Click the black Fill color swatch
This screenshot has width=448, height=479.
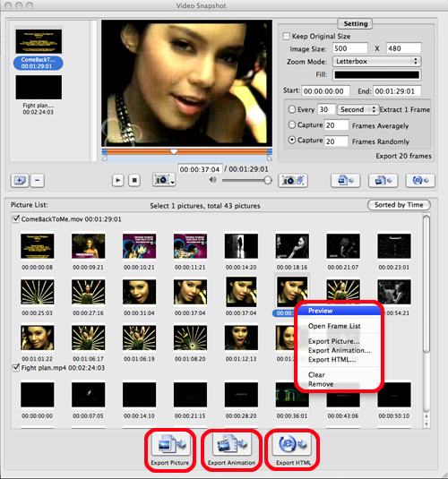(x=376, y=75)
